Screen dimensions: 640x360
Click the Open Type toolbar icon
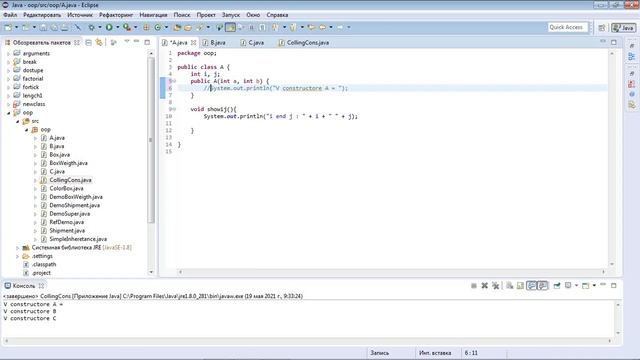177,27
